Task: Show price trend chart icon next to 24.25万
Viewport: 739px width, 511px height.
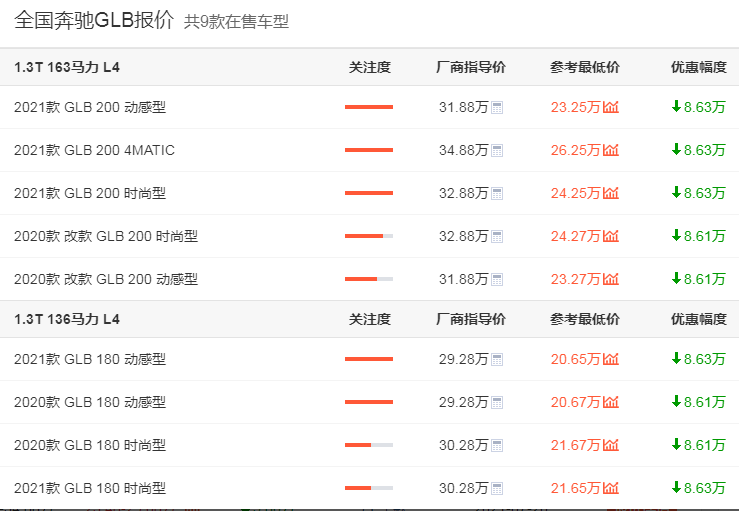Action: click(x=611, y=193)
